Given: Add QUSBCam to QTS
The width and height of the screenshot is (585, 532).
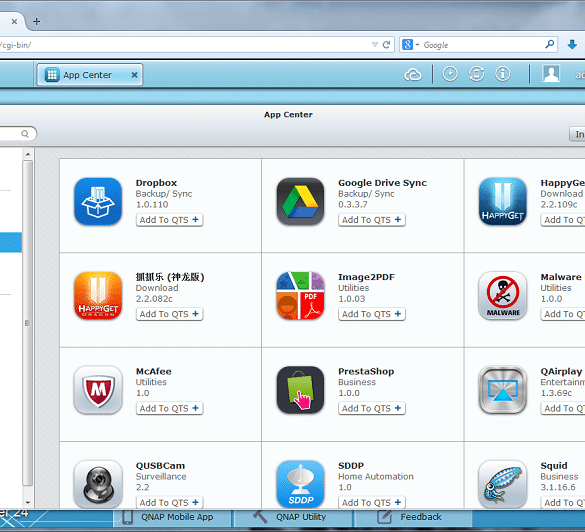Looking at the screenshot, I should 169,503.
